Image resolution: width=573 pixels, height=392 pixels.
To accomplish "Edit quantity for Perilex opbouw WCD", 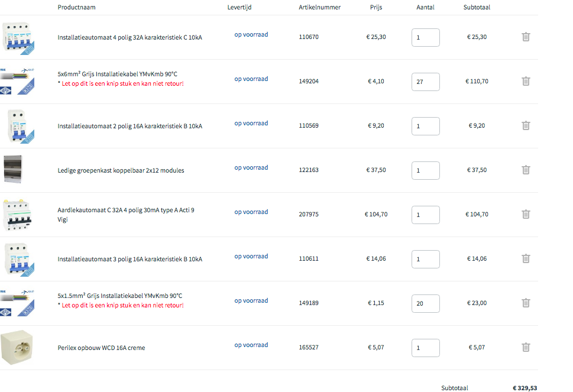I will tap(425, 348).
